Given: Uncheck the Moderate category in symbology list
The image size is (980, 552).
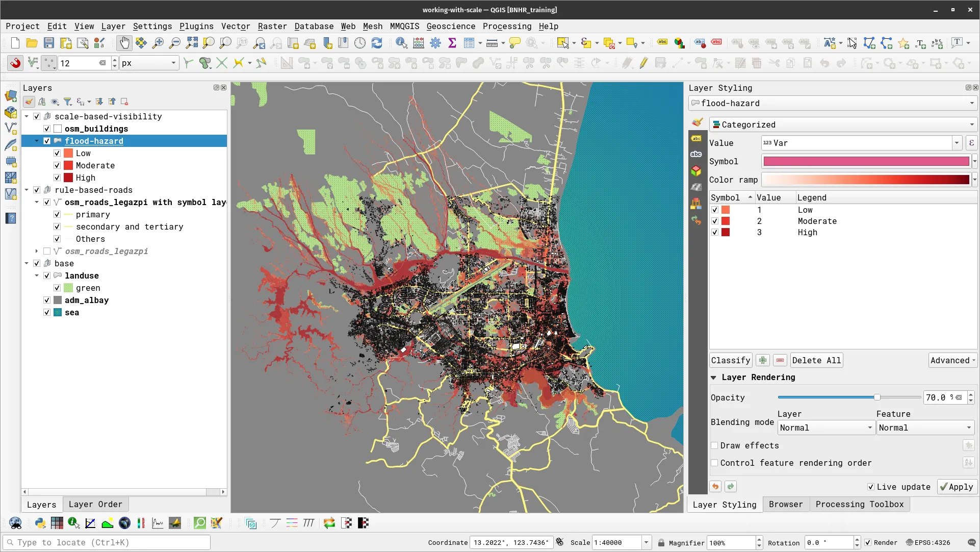Looking at the screenshot, I should pyautogui.click(x=715, y=221).
